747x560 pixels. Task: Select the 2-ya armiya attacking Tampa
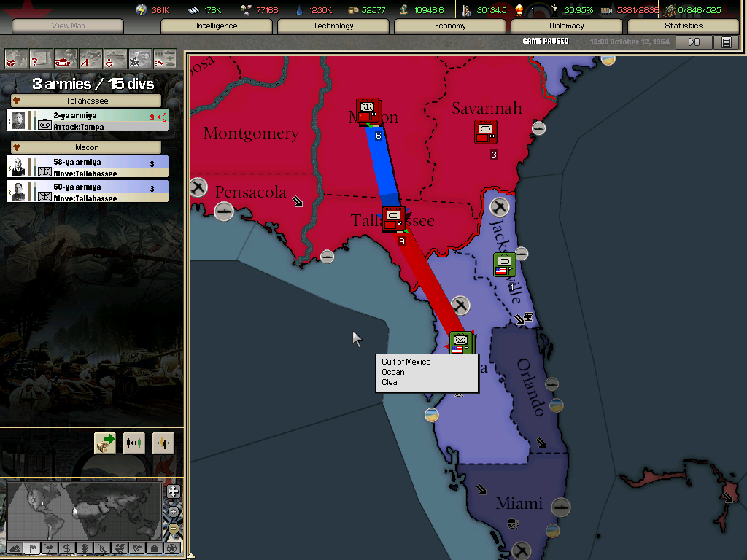click(88, 120)
